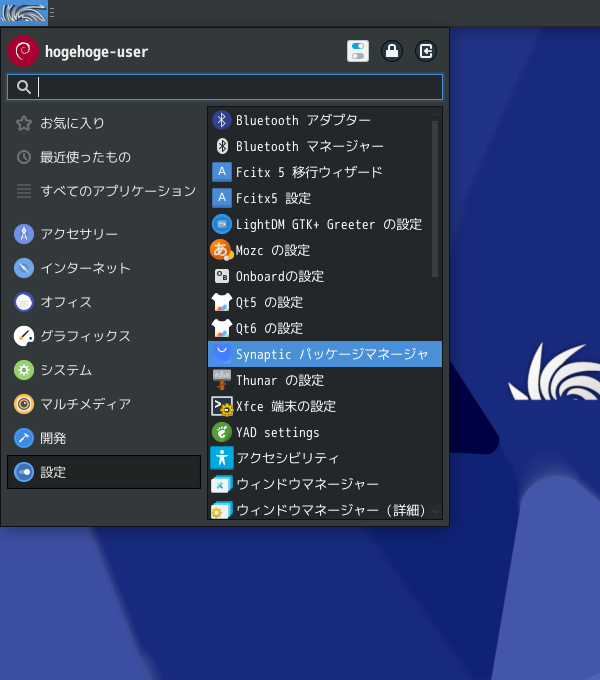Click the panel handle dots beside menu button
The width and height of the screenshot is (600, 680).
tap(52, 13)
